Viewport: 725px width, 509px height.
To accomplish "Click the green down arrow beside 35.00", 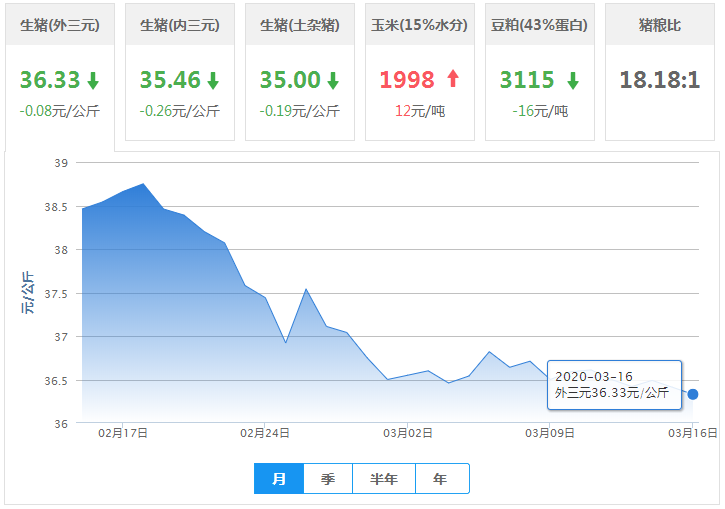I will [x=333, y=81].
